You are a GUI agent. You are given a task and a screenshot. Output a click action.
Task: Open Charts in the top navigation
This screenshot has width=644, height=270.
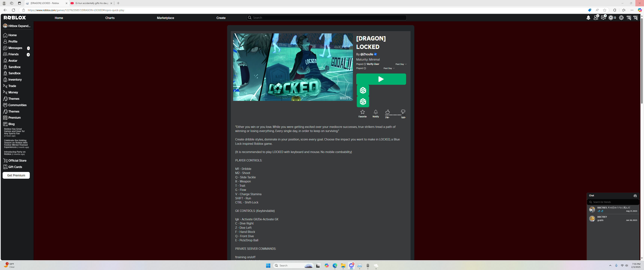pos(110,18)
